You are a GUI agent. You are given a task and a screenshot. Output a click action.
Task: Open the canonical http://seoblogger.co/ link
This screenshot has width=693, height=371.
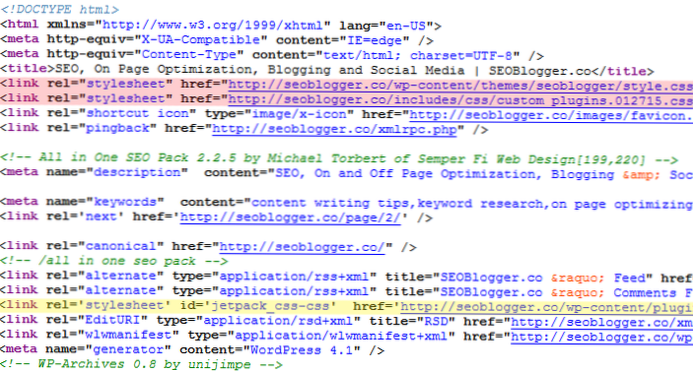click(x=302, y=247)
